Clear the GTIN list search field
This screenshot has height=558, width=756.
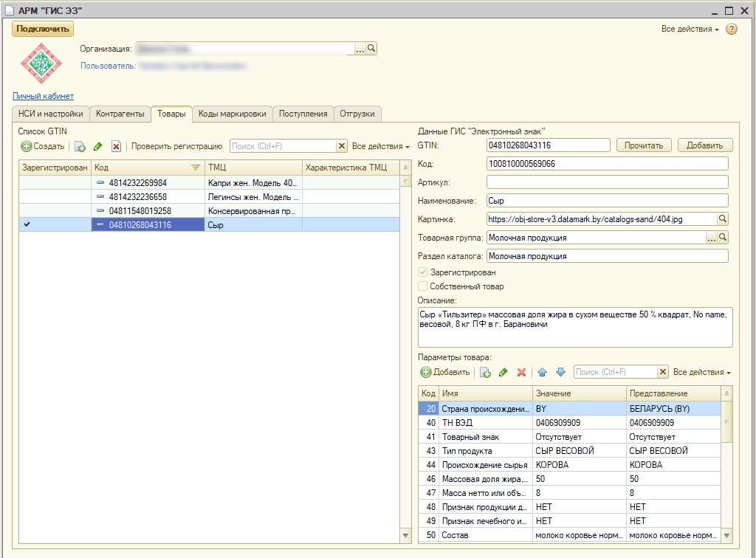pyautogui.click(x=342, y=146)
